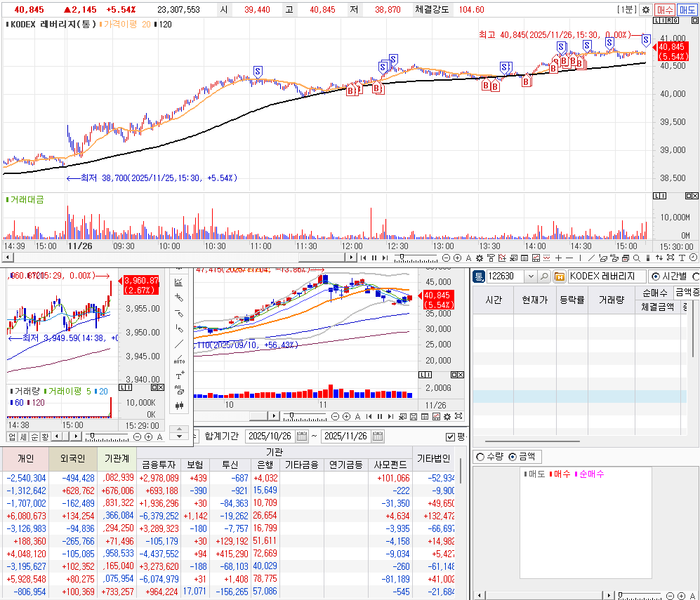700x600 pixels.
Task: Click up-down arrows icon in main toolbar
Action: [659, 258]
